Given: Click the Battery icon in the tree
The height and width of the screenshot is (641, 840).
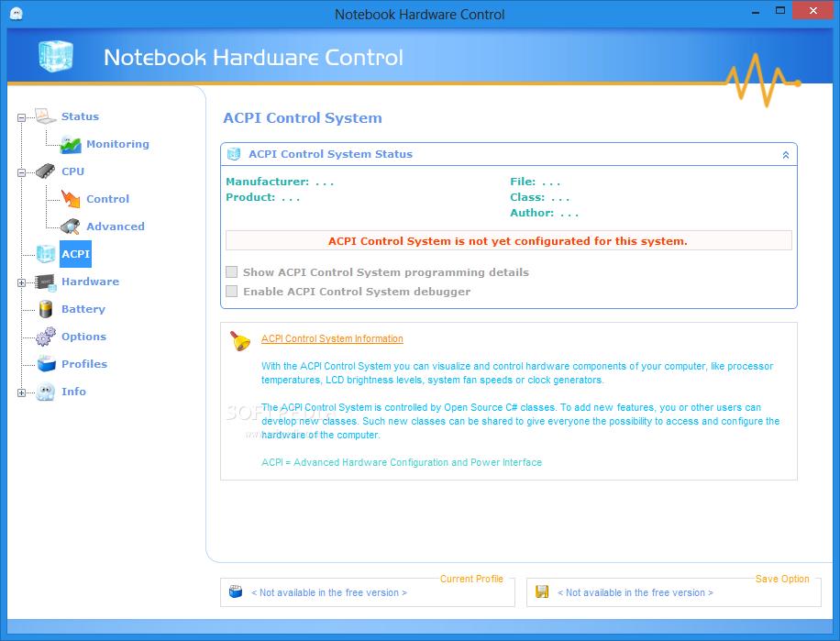Looking at the screenshot, I should (x=46, y=309).
